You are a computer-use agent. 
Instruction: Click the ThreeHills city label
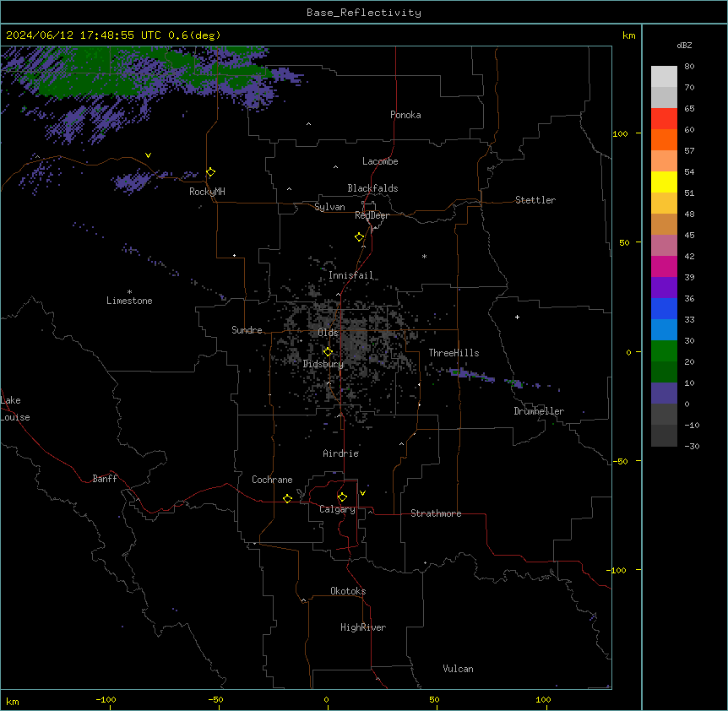pos(454,353)
